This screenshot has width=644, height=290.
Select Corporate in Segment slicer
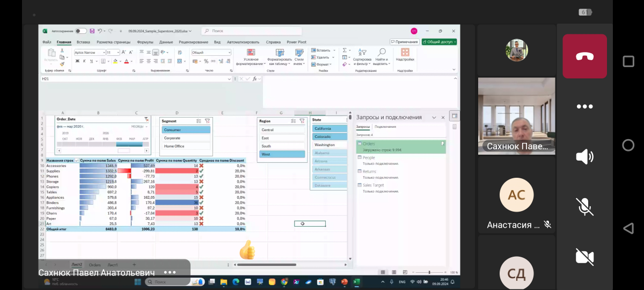point(186,138)
